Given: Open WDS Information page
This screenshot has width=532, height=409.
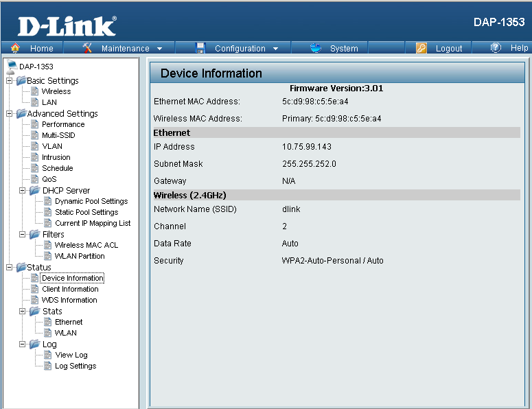Looking at the screenshot, I should (x=69, y=300).
